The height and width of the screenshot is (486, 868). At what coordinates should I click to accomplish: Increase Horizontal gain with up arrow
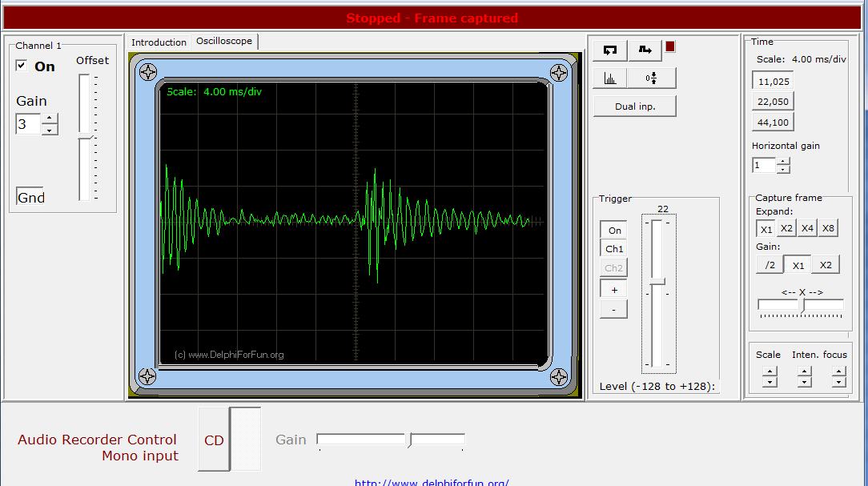783,162
